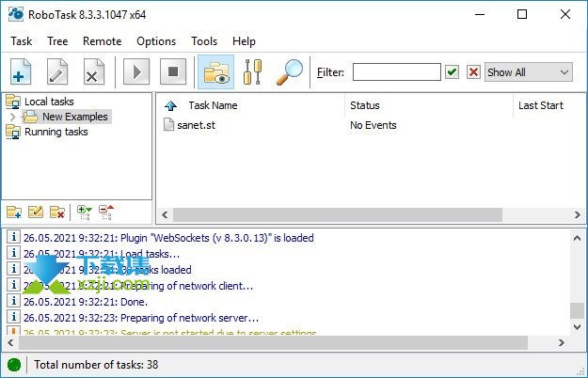Select the sanet.st task row
This screenshot has width=588, height=378.
pos(196,125)
